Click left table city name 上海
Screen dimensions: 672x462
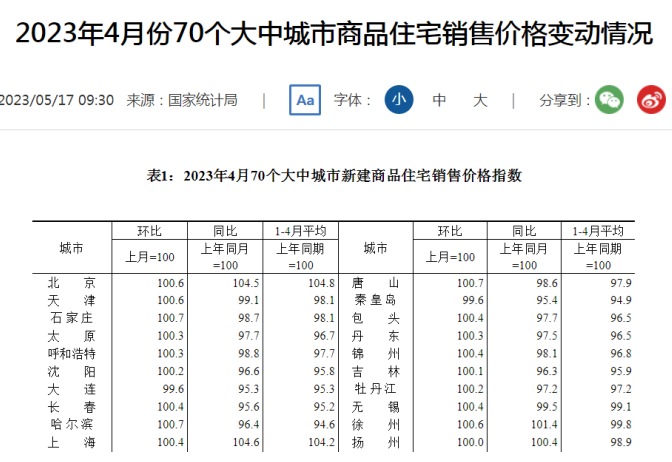click(x=72, y=442)
